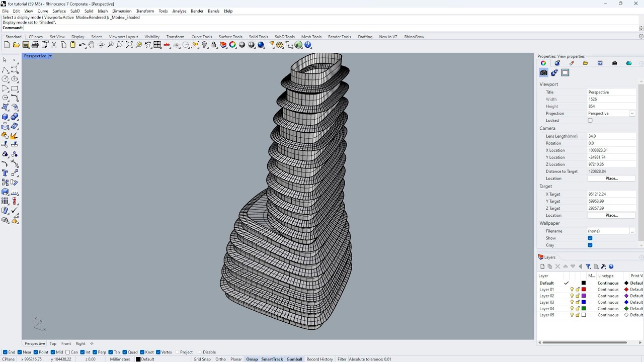
Task: Switch to the Top viewport tab
Action: 53,343
